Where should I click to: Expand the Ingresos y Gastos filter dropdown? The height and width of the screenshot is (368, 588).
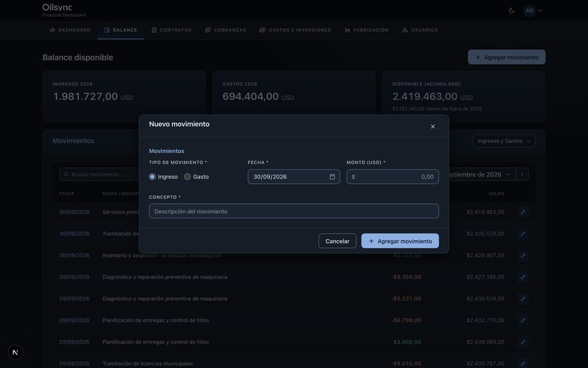[504, 141]
